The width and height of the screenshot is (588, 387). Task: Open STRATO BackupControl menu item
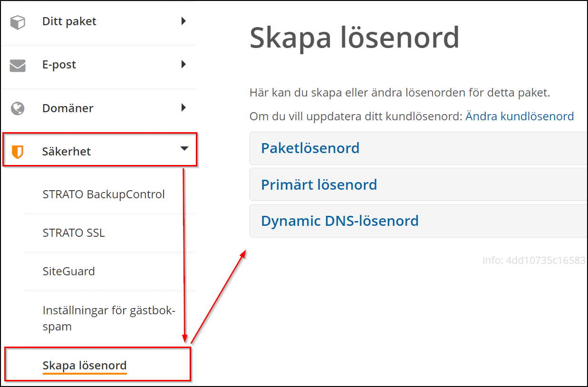104,194
